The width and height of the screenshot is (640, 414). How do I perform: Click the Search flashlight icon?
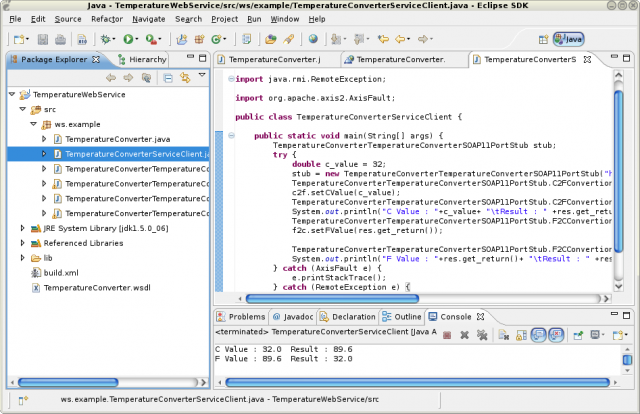point(289,39)
